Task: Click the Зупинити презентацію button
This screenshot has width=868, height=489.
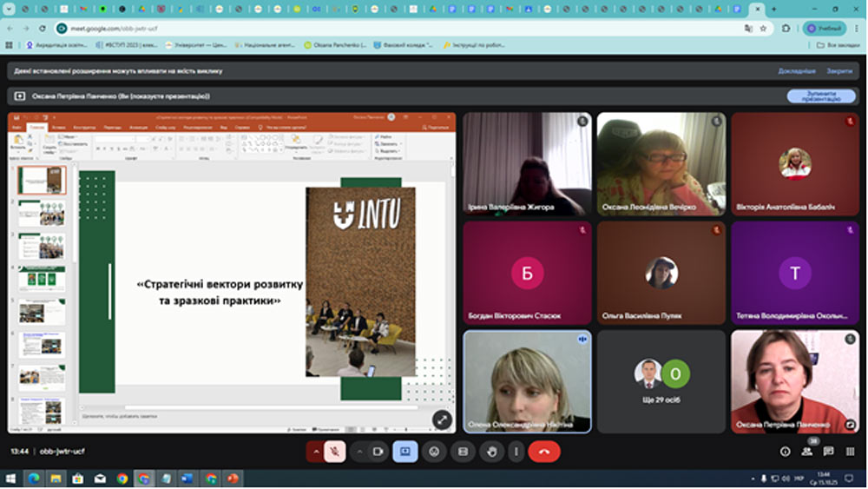Action: [814, 96]
